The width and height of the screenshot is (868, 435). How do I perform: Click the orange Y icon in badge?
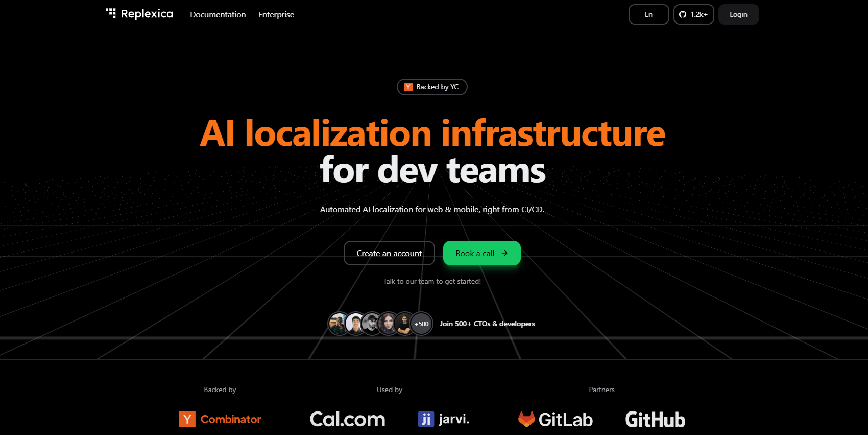[408, 87]
